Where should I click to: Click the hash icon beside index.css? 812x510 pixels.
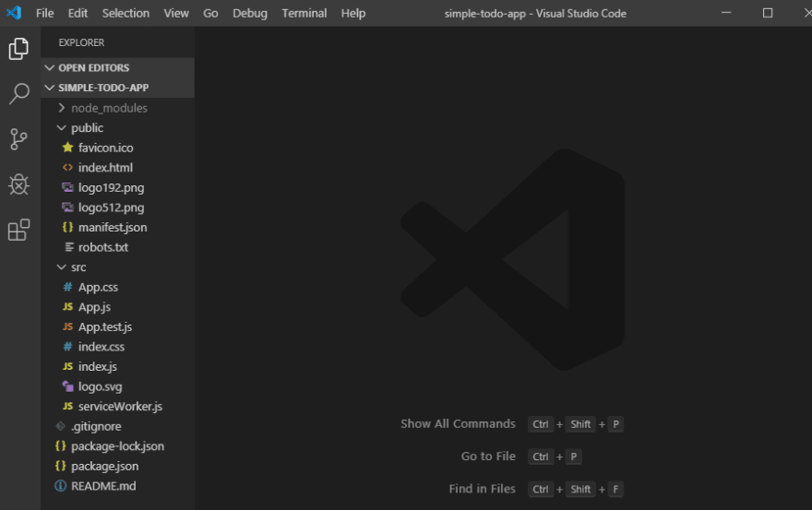[67, 347]
